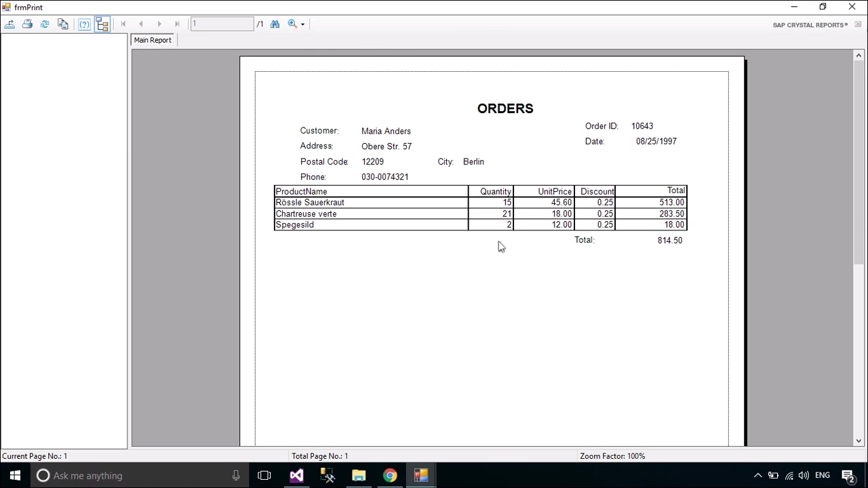868x488 pixels.
Task: Click the order ID 10643
Action: [642, 126]
